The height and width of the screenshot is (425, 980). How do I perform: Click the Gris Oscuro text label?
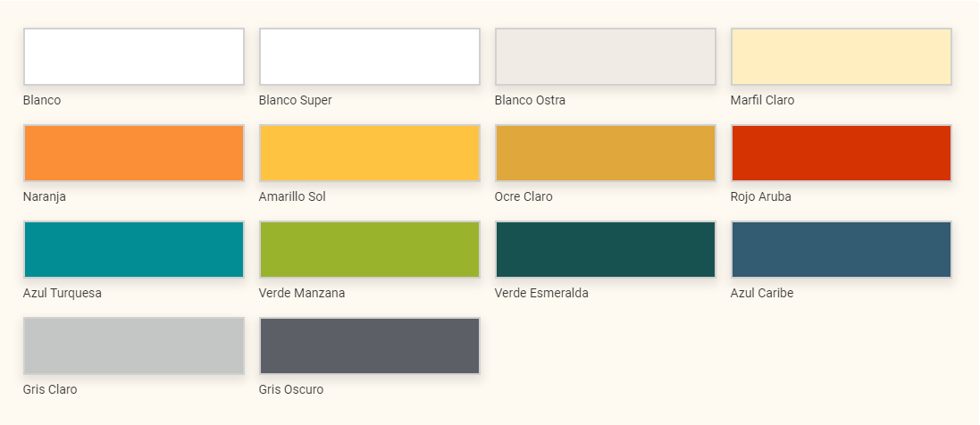tap(291, 389)
